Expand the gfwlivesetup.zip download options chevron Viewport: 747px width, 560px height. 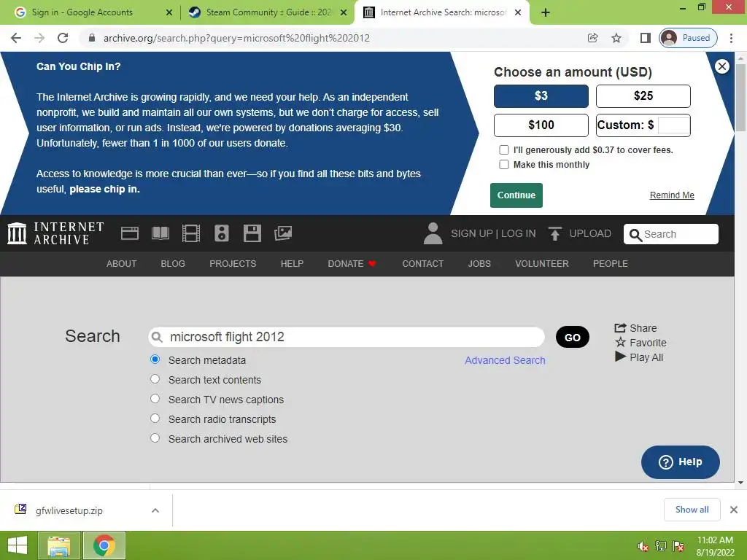pos(155,510)
